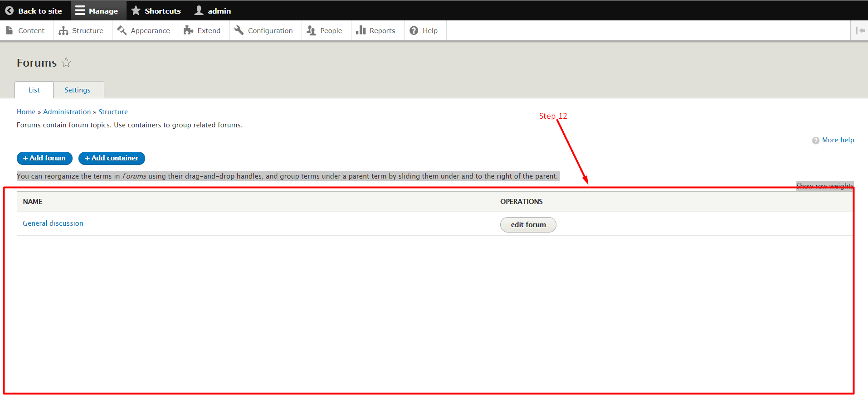
Task: Click the Back to site arrow icon
Action: point(9,10)
